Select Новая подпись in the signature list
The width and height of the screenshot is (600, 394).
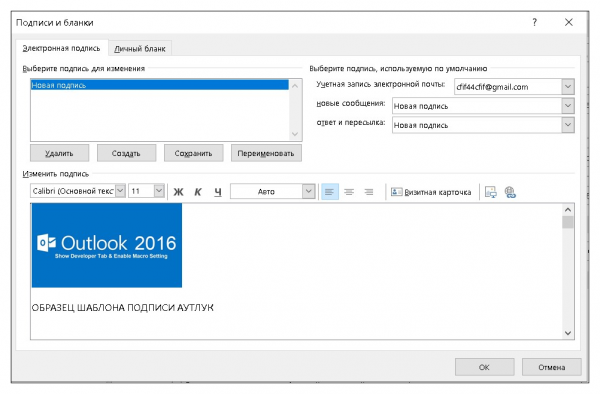pyautogui.click(x=160, y=85)
